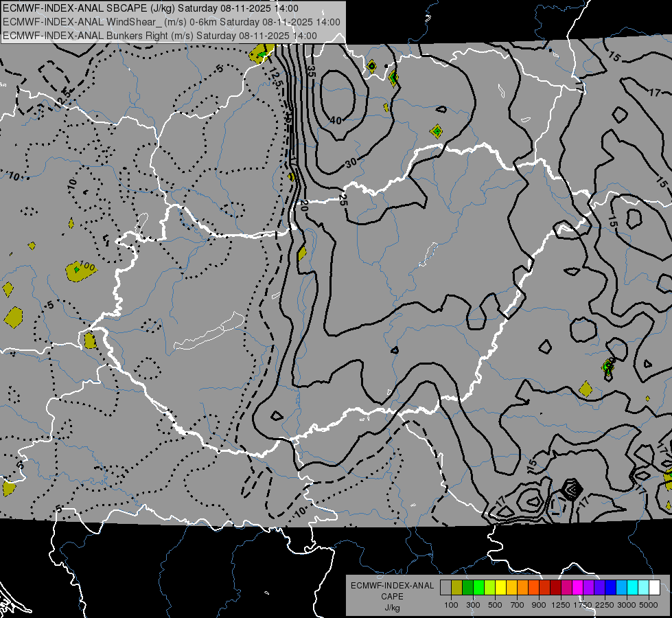Click the legend value 2250 label
672x618 pixels.
click(x=605, y=605)
